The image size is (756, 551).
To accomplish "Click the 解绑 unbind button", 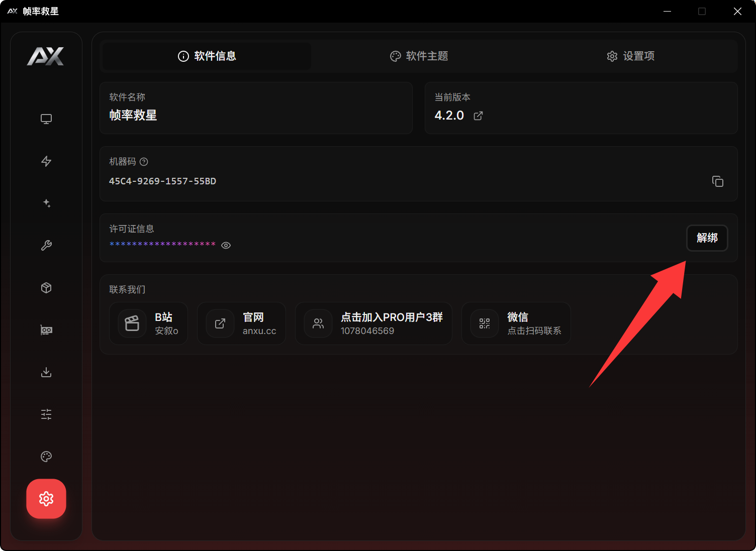I will pos(707,238).
